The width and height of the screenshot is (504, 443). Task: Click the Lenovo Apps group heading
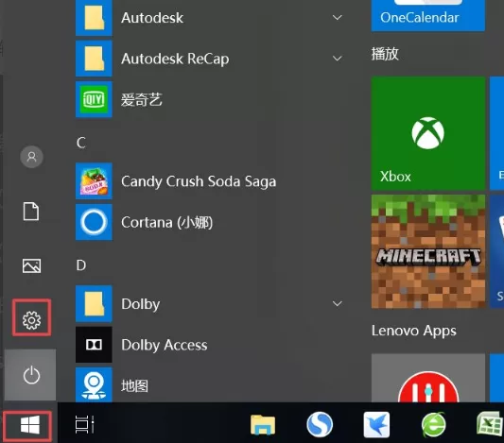pyautogui.click(x=414, y=331)
